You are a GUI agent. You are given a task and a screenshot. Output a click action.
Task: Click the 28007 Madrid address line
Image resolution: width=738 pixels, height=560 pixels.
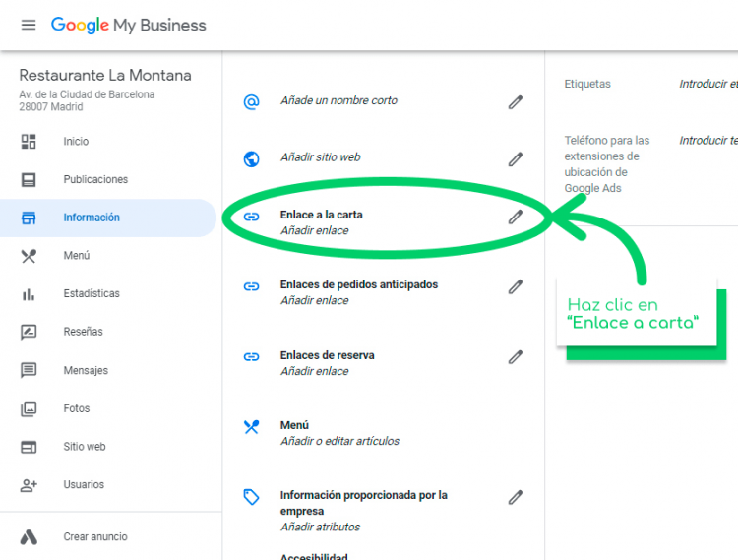[51, 107]
